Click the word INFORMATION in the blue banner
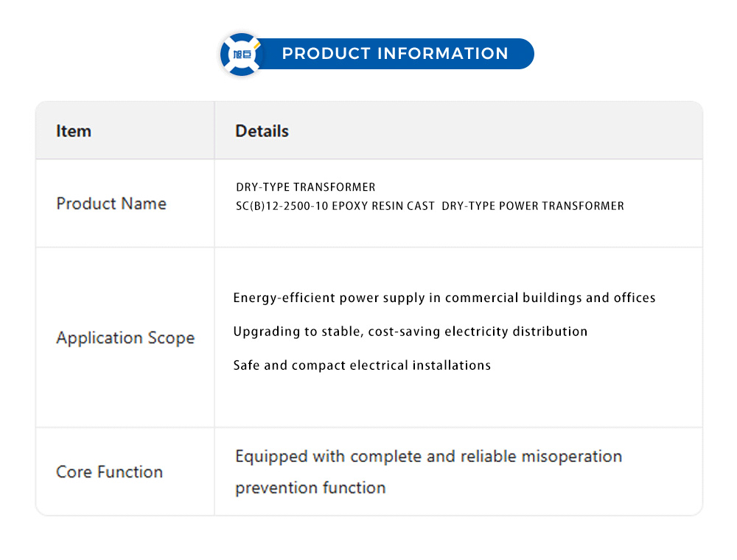 click(442, 54)
